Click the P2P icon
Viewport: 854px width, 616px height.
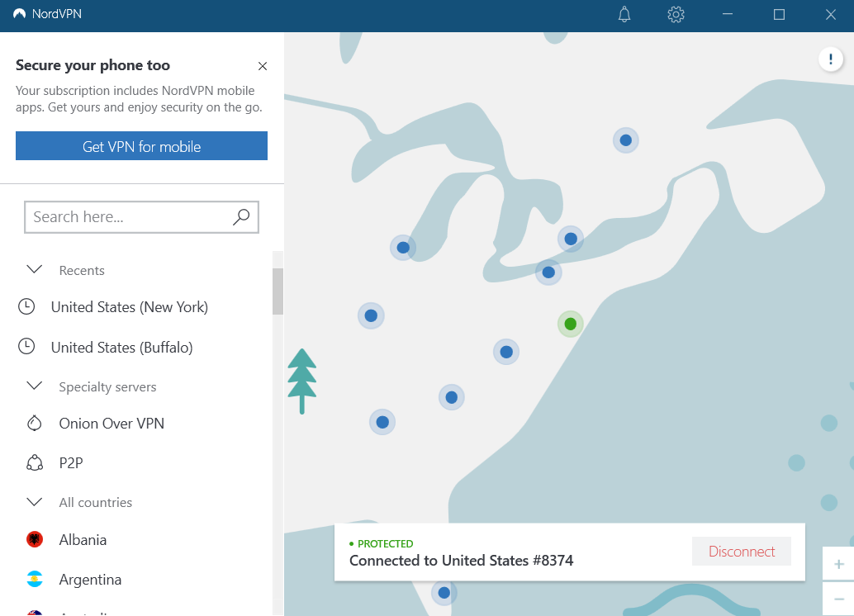35,463
